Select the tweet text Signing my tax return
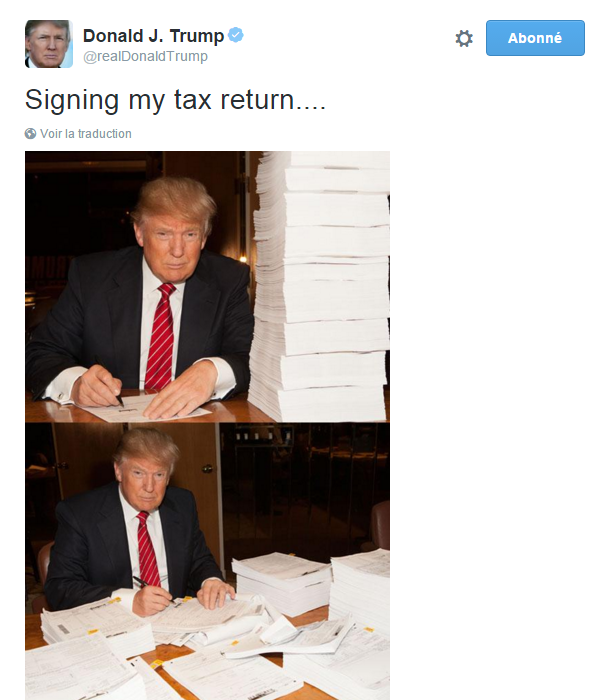This screenshot has width=611, height=700. (175, 100)
